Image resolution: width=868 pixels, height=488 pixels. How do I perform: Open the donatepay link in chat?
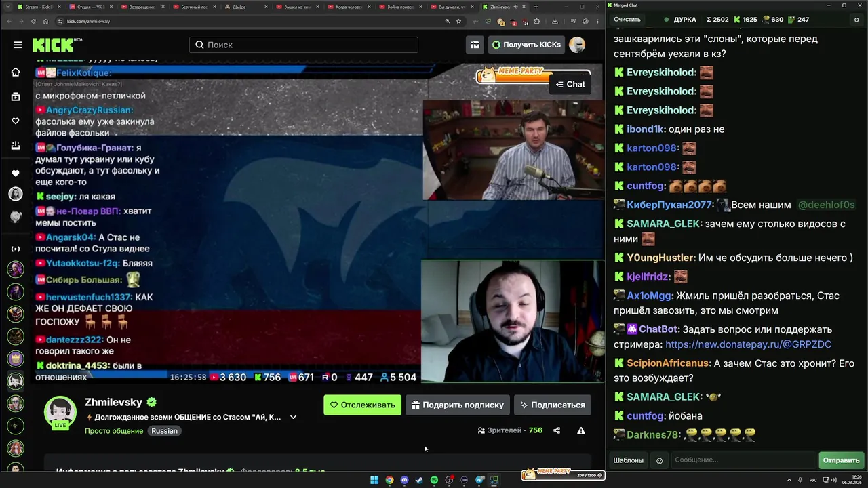pos(748,344)
